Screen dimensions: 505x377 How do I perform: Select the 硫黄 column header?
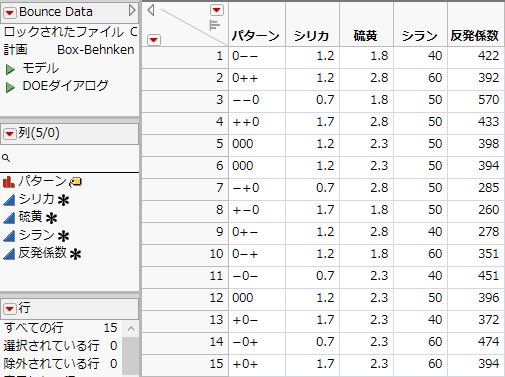(366, 24)
